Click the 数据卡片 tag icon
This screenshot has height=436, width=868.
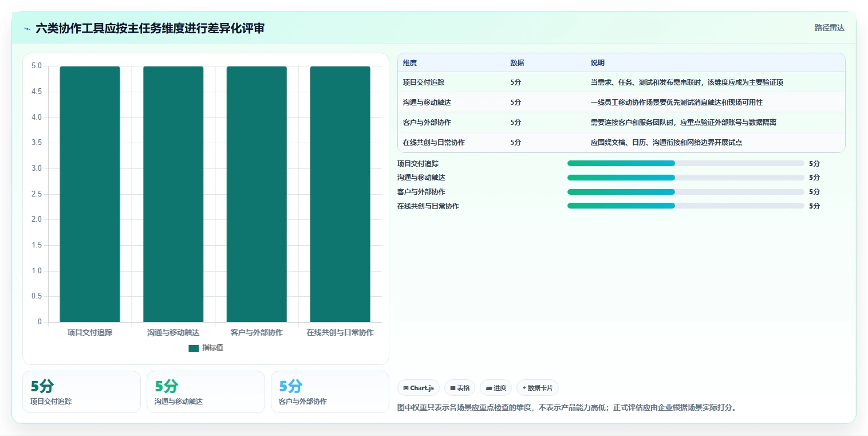[524, 388]
